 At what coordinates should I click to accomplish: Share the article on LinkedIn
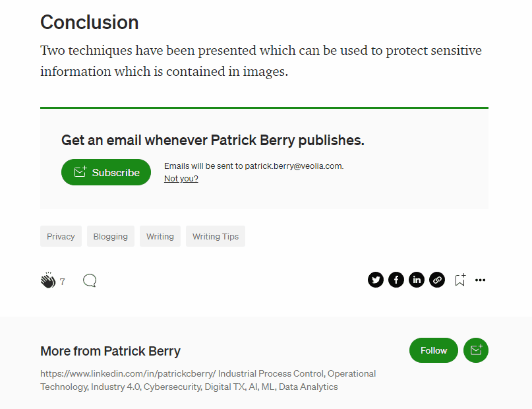417,280
